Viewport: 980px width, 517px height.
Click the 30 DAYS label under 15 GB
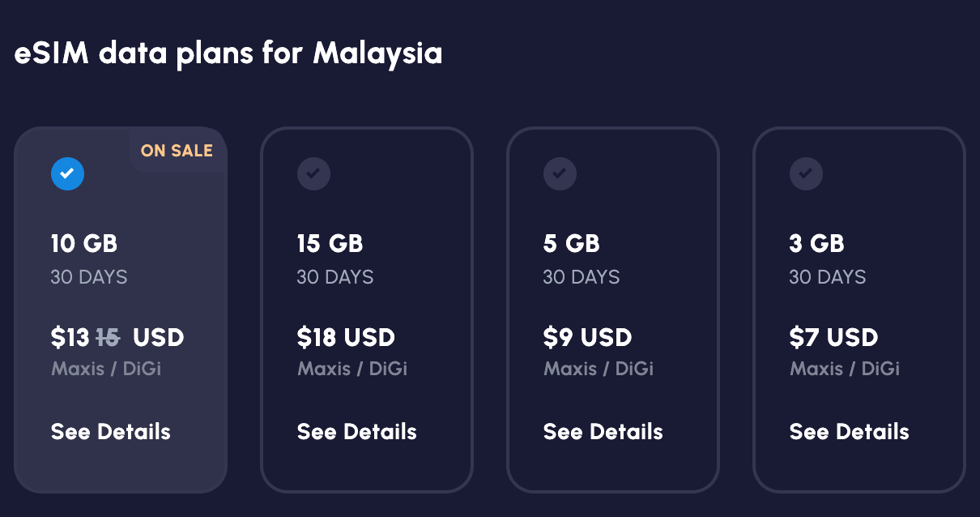click(335, 276)
